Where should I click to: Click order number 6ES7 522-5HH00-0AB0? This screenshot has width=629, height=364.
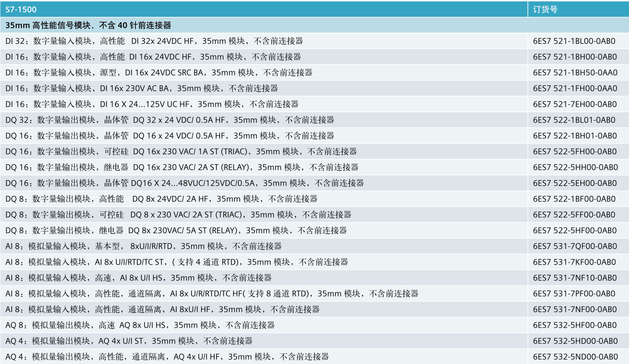[x=575, y=167]
